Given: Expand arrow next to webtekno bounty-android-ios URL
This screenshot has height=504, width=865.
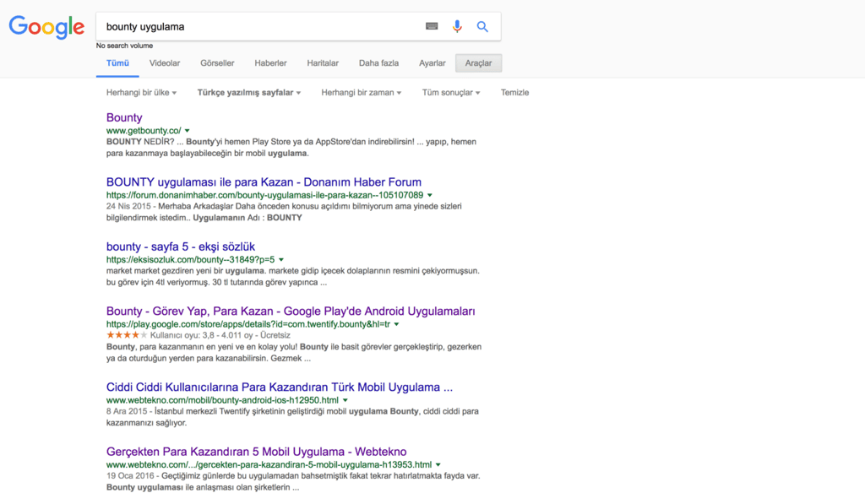Looking at the screenshot, I should [345, 400].
